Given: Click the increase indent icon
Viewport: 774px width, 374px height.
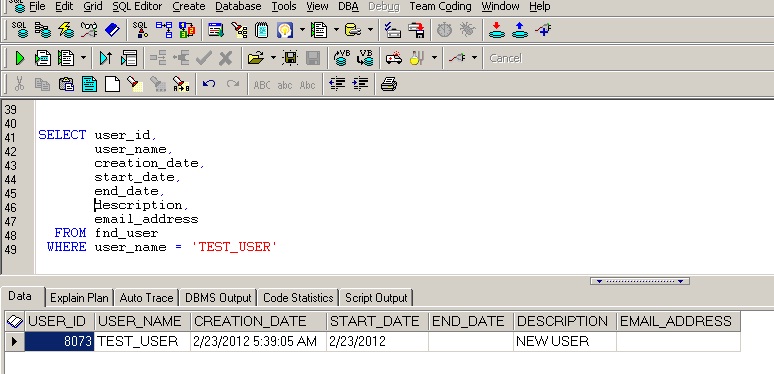Looking at the screenshot, I should [360, 84].
